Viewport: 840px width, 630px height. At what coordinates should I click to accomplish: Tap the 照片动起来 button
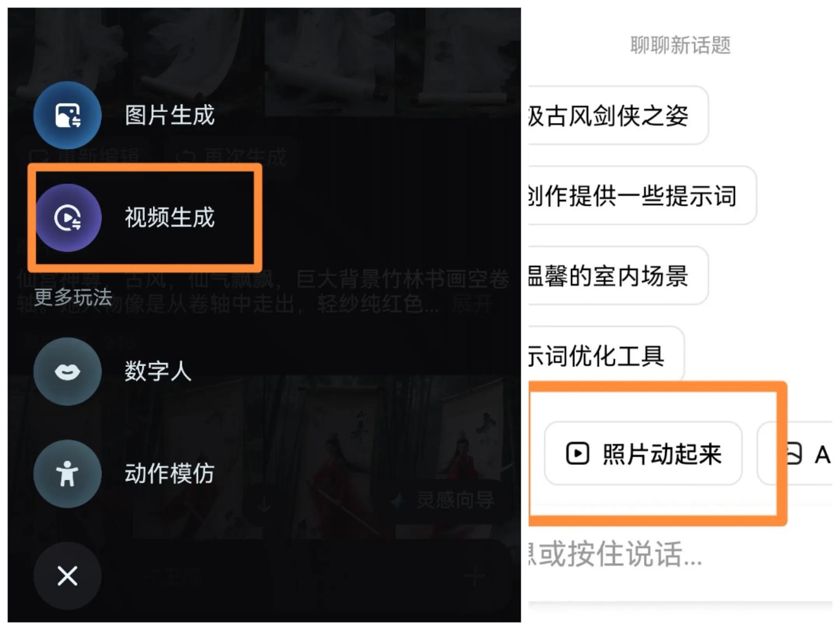point(643,453)
